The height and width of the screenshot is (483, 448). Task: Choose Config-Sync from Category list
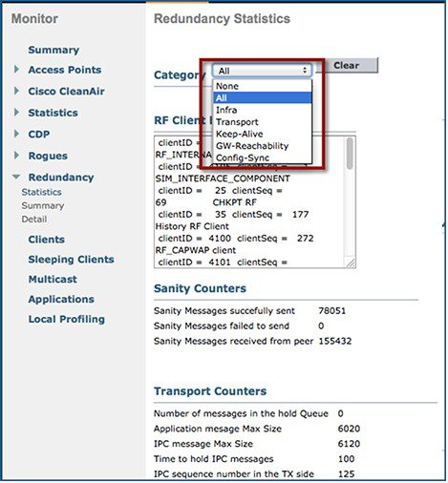point(263,157)
